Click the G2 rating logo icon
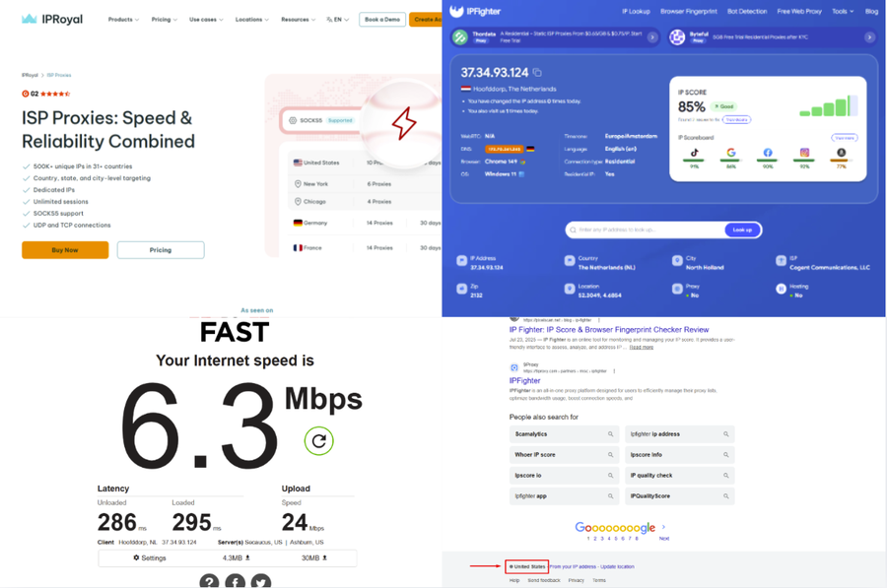The image size is (887, 588). click(25, 94)
